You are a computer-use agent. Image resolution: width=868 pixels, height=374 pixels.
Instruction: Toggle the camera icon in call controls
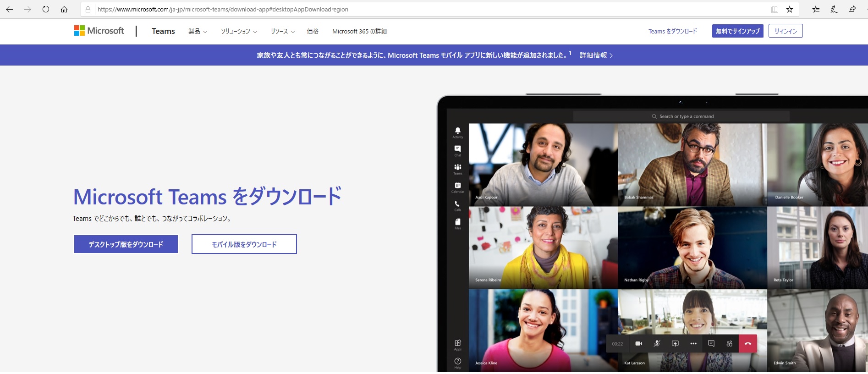[638, 343]
